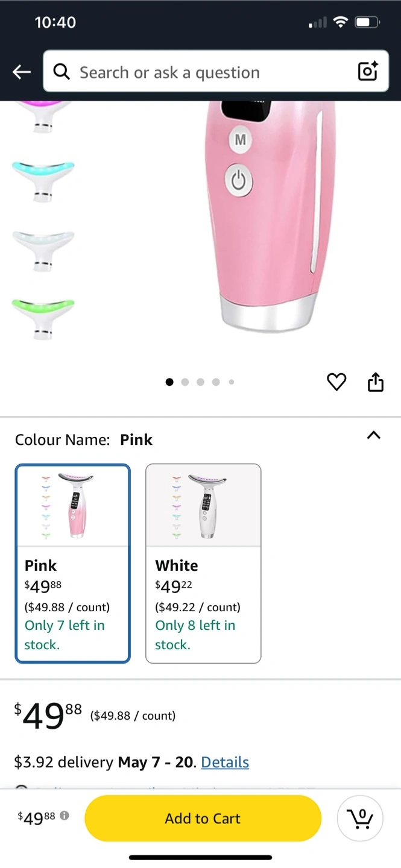Select the Pink colour option
This screenshot has height=868, width=401.
(x=72, y=563)
